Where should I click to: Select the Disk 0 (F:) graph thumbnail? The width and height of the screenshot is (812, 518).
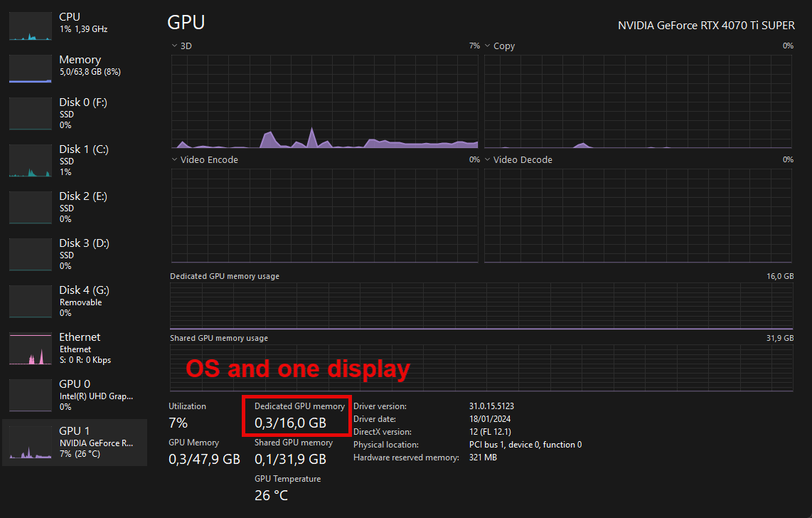[x=30, y=113]
